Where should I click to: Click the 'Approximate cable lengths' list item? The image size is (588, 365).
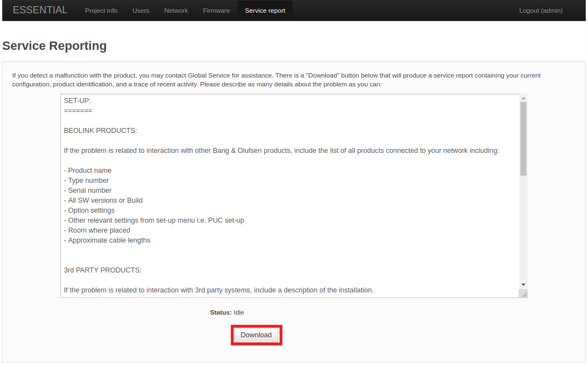point(108,240)
